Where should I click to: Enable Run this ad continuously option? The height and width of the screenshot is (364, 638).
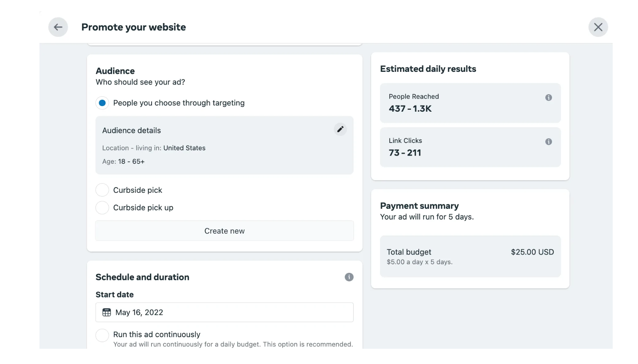[x=102, y=335]
